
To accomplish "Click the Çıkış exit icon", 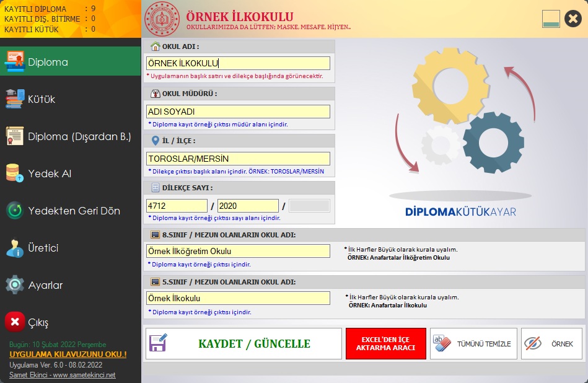I will point(14,322).
